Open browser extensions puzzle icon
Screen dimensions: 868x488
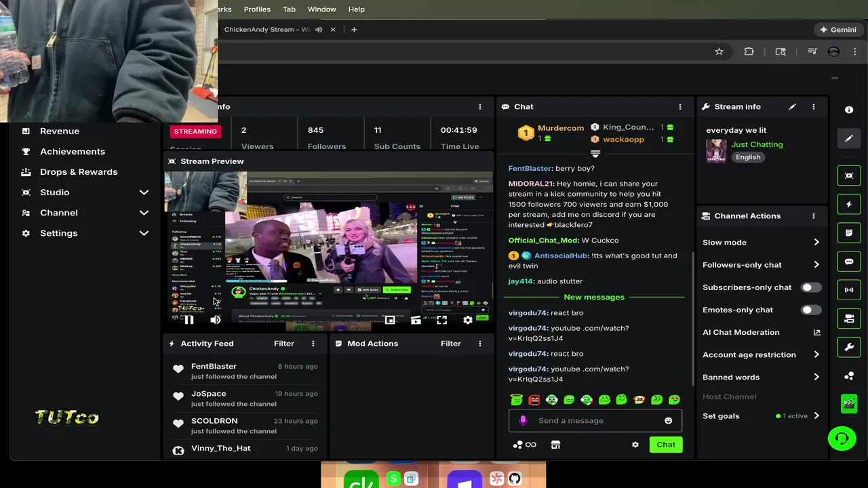(749, 52)
